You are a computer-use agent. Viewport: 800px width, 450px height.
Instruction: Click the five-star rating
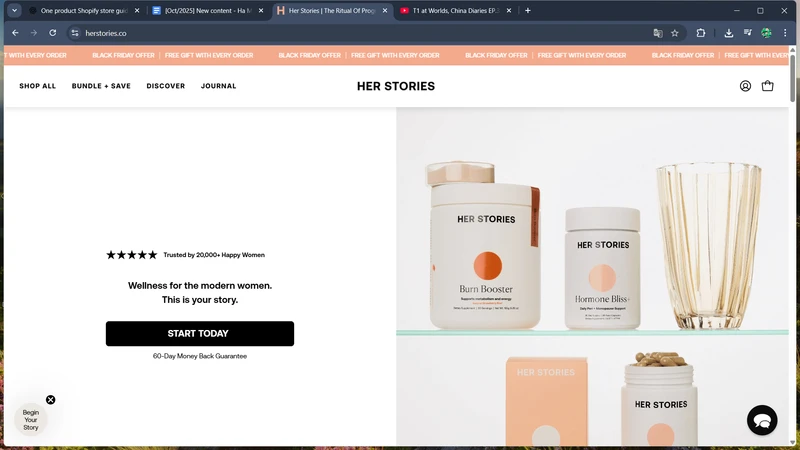pos(132,255)
